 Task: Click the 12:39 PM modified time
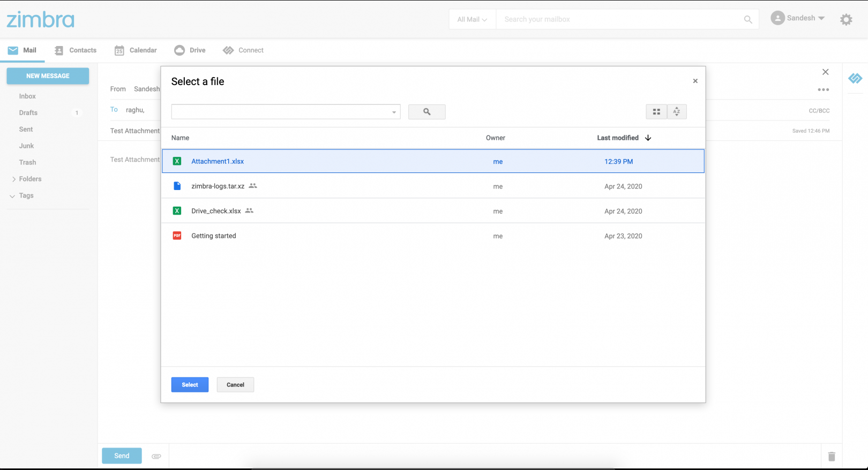point(619,161)
